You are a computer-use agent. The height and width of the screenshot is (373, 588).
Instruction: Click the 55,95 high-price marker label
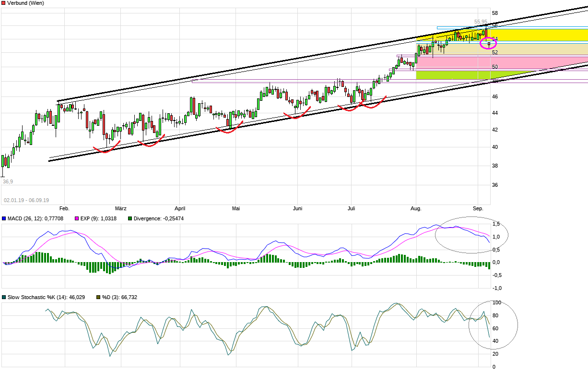[x=480, y=21]
